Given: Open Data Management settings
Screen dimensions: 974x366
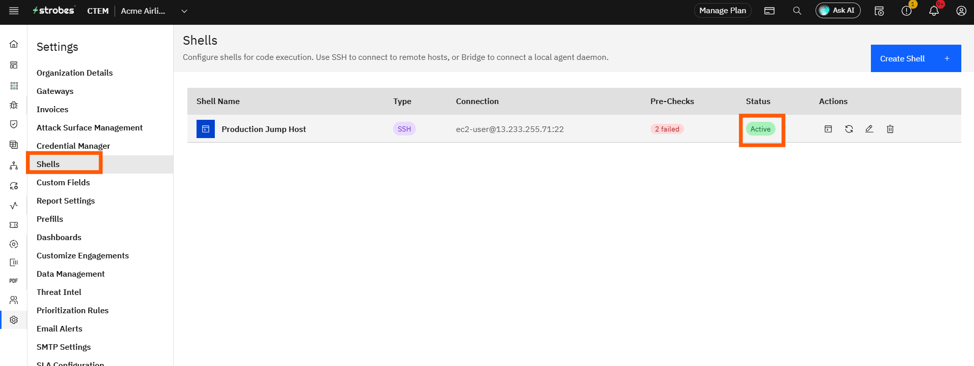Looking at the screenshot, I should tap(71, 273).
